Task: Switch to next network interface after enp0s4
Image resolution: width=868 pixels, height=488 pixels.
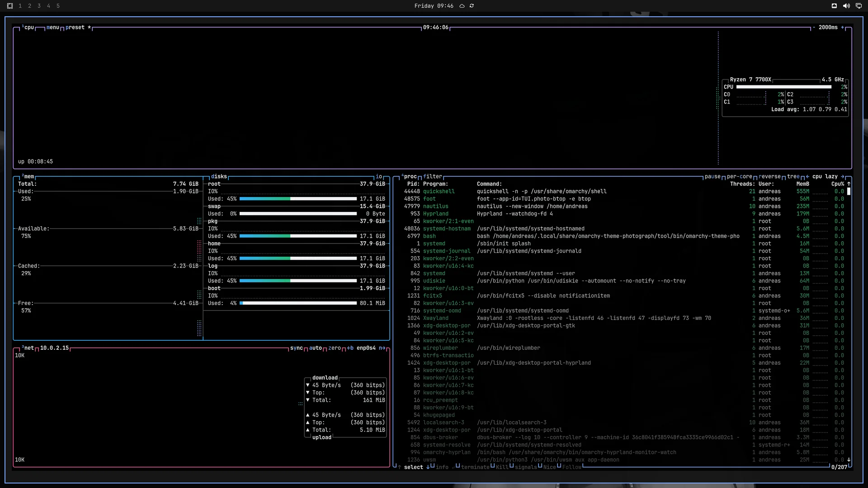Action: point(382,348)
